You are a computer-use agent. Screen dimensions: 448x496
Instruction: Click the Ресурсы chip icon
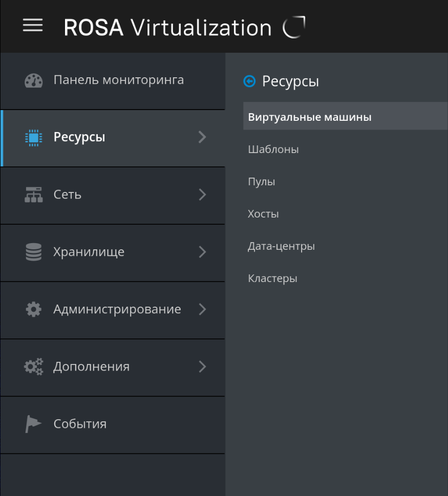point(34,138)
